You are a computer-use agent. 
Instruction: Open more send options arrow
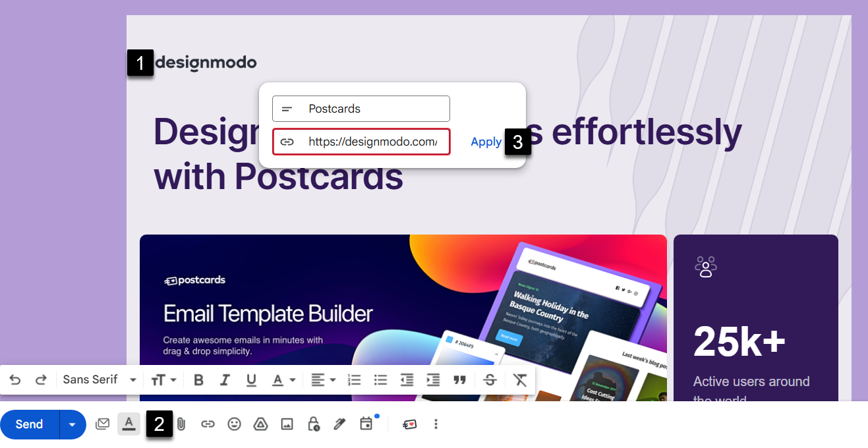(72, 424)
